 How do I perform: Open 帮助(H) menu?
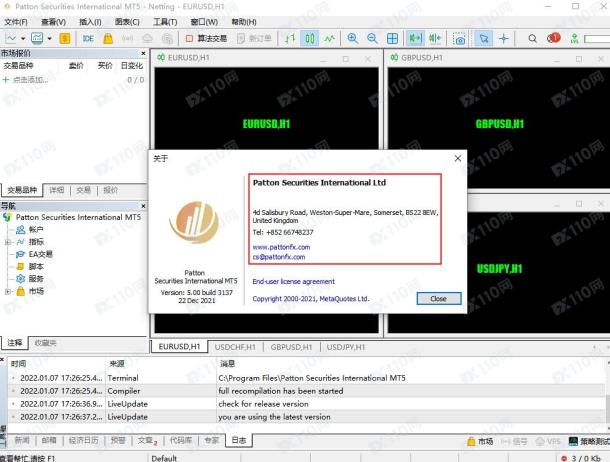[244, 22]
